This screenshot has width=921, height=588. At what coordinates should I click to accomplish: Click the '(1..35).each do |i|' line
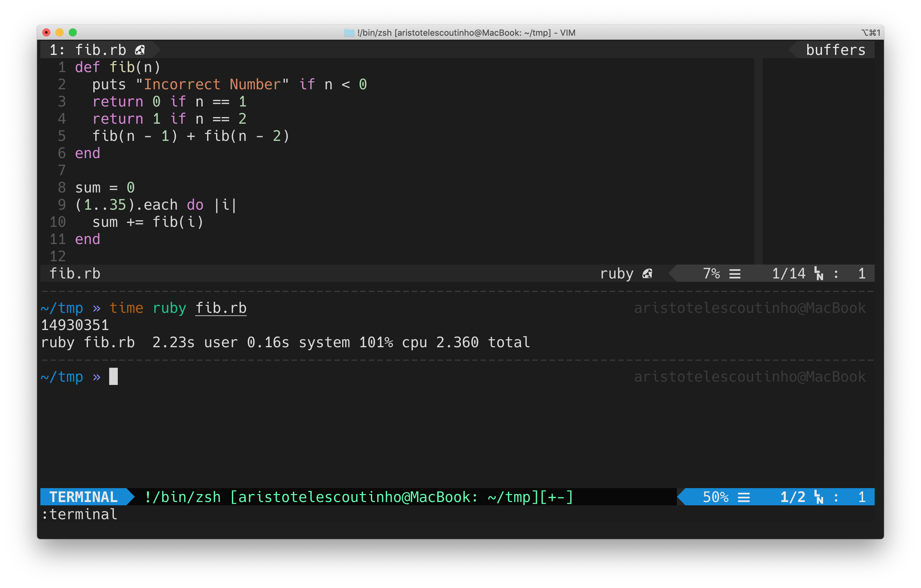[x=156, y=205]
